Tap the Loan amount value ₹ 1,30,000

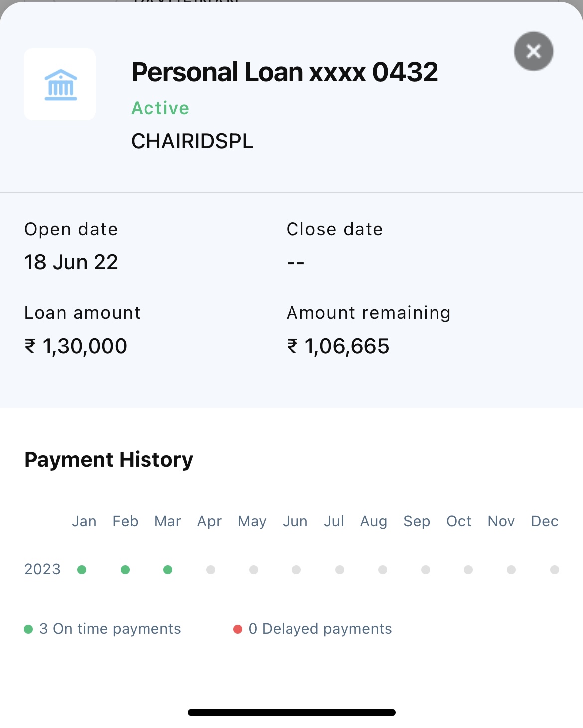point(76,346)
